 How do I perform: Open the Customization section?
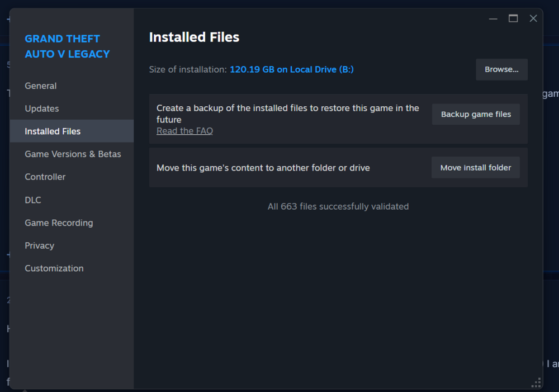tap(54, 268)
